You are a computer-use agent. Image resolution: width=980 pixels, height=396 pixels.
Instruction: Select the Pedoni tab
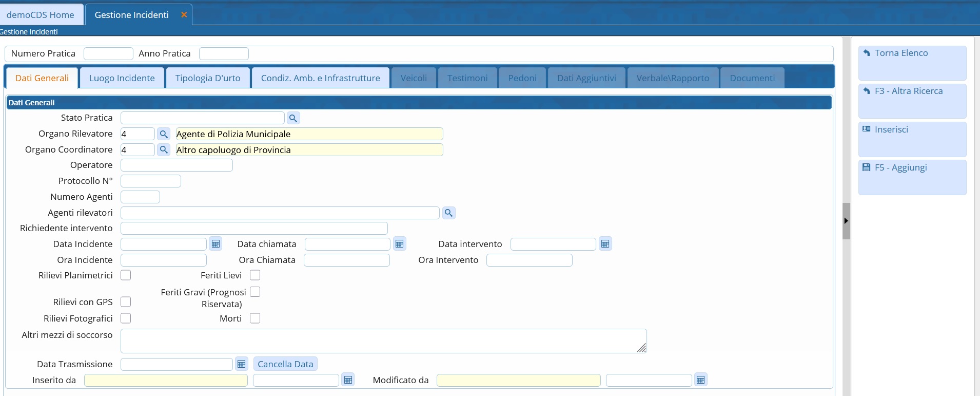click(x=522, y=78)
